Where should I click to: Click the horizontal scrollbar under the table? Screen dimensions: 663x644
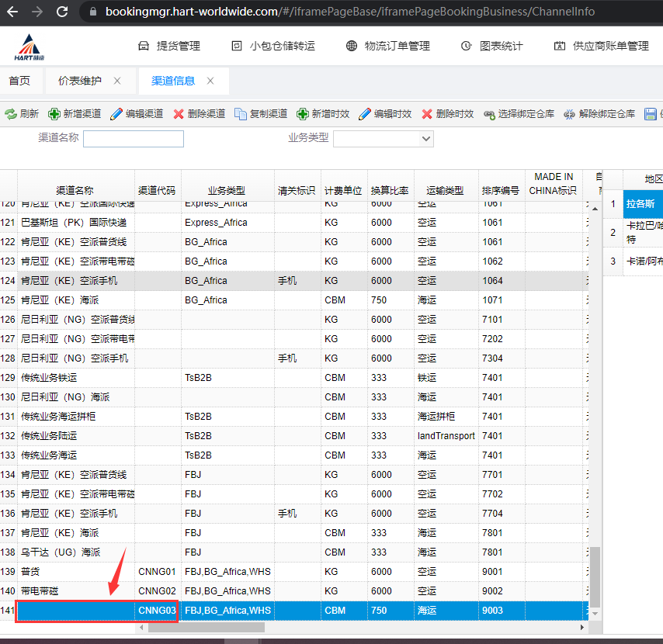coord(311,626)
